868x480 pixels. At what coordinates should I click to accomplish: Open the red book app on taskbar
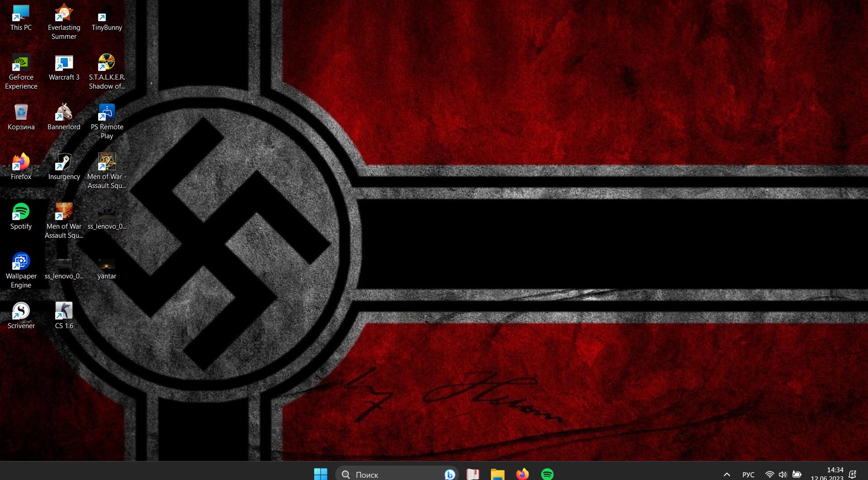click(472, 474)
